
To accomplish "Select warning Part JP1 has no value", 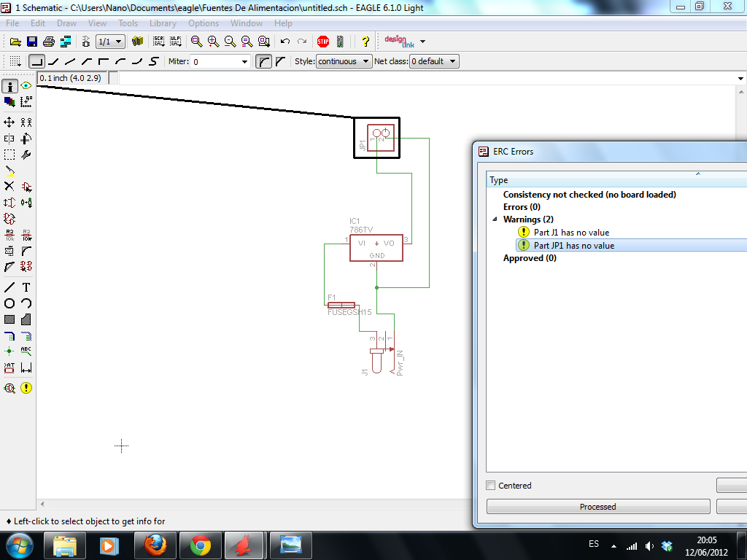I will (x=573, y=245).
